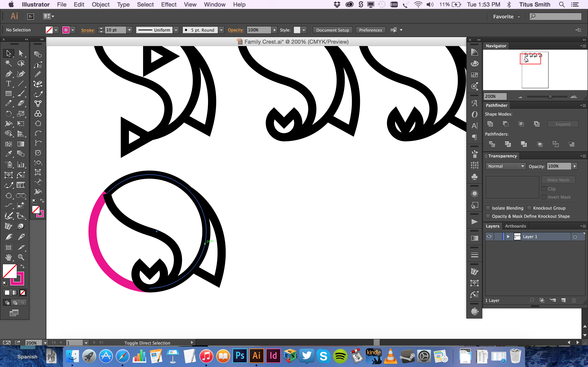Open the Effect menu
The image size is (588, 367).
point(169,5)
